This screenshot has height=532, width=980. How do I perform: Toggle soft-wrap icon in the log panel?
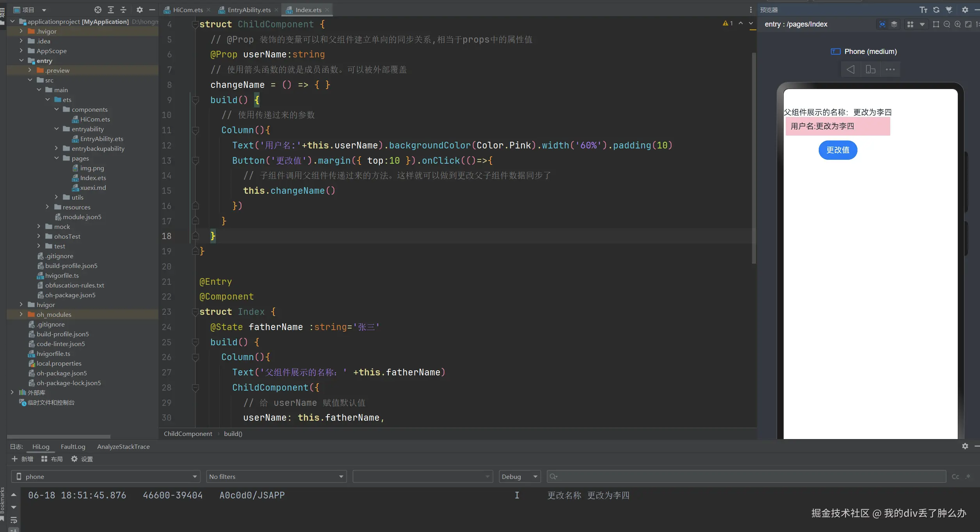[14, 520]
